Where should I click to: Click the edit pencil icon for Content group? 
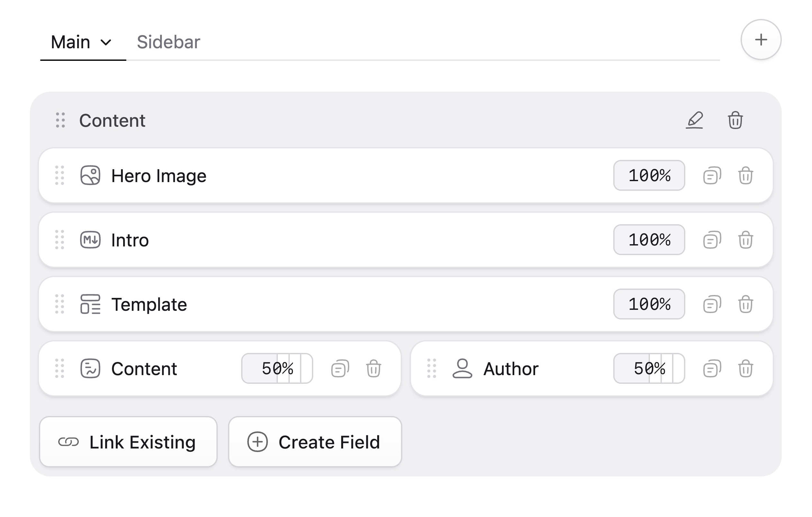694,120
